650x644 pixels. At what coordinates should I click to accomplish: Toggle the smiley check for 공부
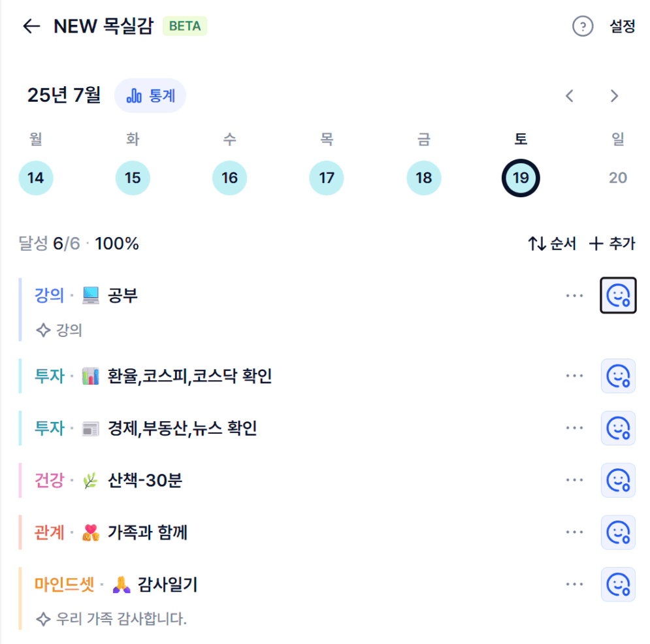coord(618,295)
